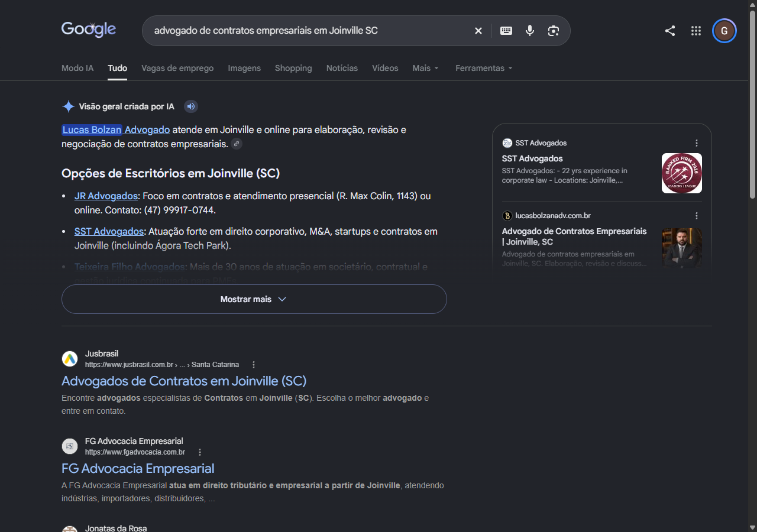Expand AI overview with Mostrar mais
This screenshot has height=532, width=757.
pos(254,299)
